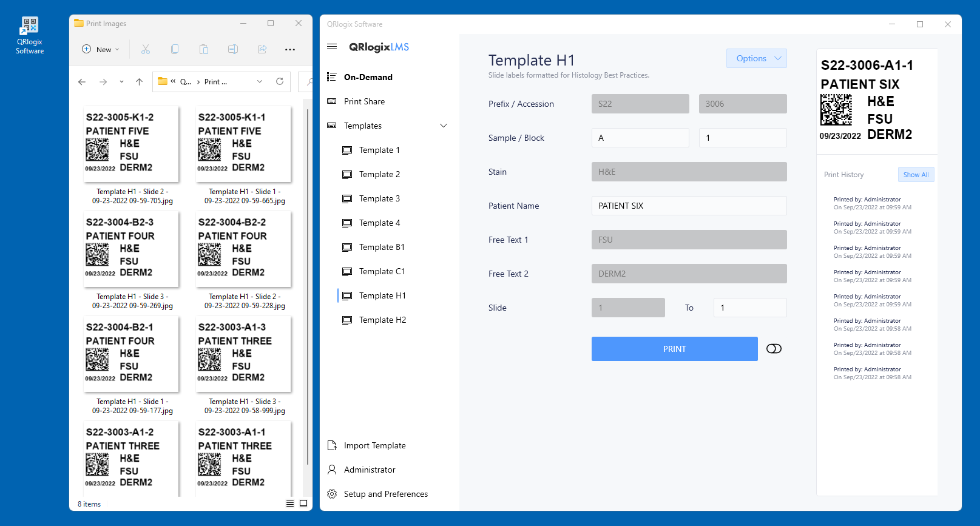980x526 pixels.
Task: Collapse the Templates sidebar group
Action: [444, 126]
